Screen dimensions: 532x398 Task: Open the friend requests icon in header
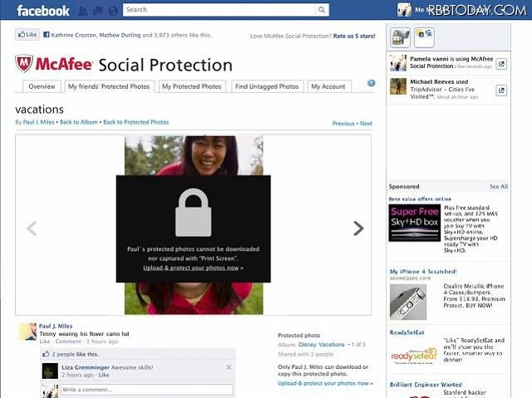(82, 11)
